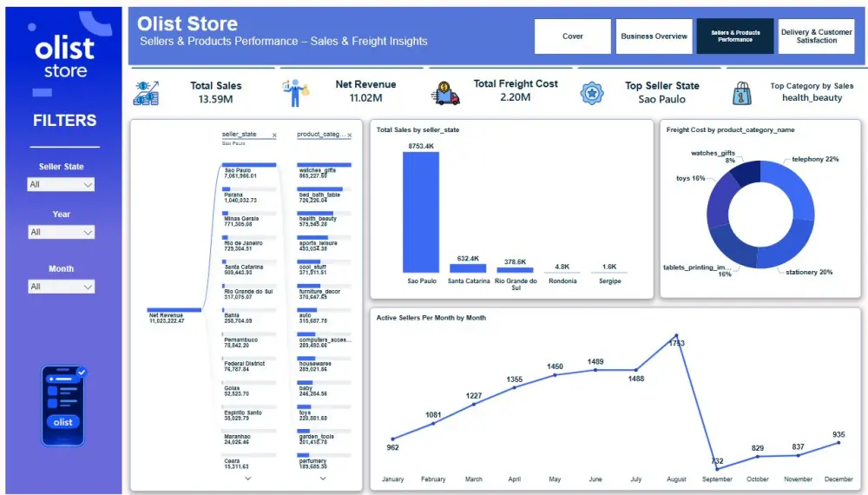Select the Rondonia bar in sales chart
The height and width of the screenshot is (495, 868).
tap(562, 273)
